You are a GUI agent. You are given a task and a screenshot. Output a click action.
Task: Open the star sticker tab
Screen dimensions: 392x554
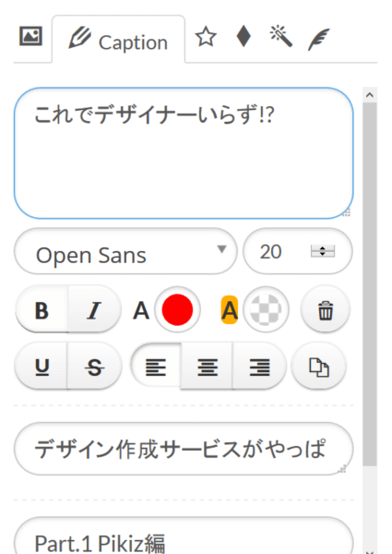click(206, 37)
